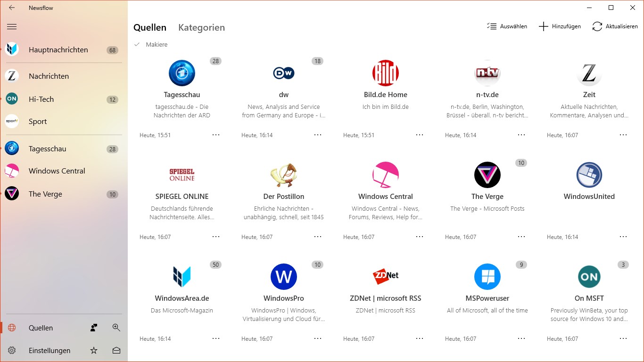Open Einstellungen in the sidebar
This screenshot has height=362, width=644.
tap(49, 350)
